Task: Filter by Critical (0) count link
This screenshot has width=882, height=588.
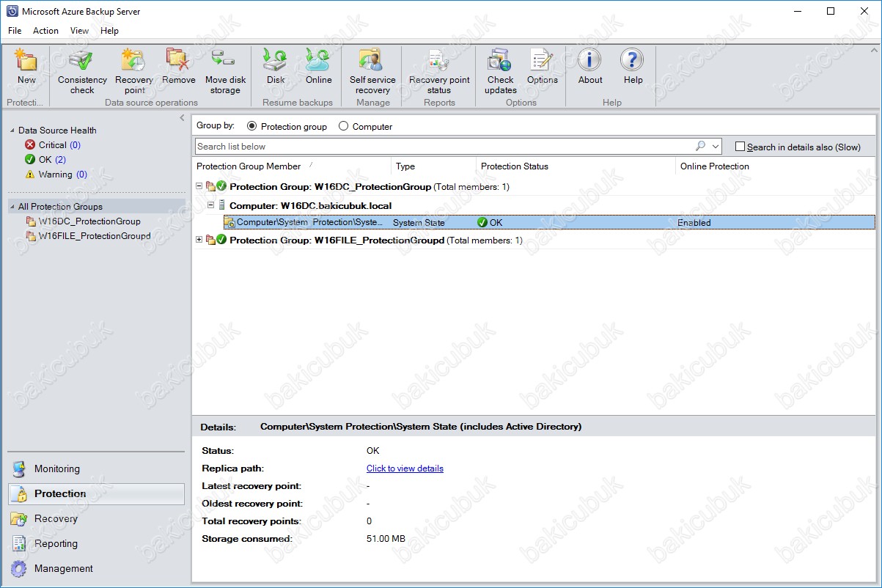Action: click(75, 145)
